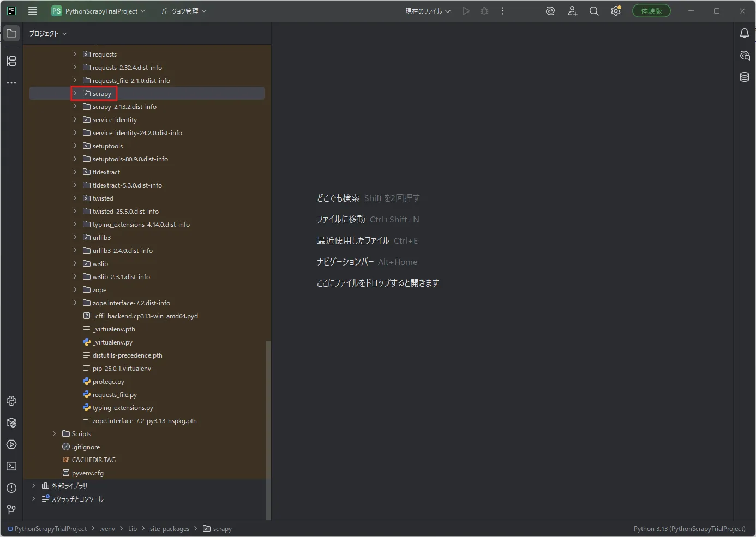Open the Problems tool window
This screenshot has height=537, width=756.
pyautogui.click(x=11, y=488)
